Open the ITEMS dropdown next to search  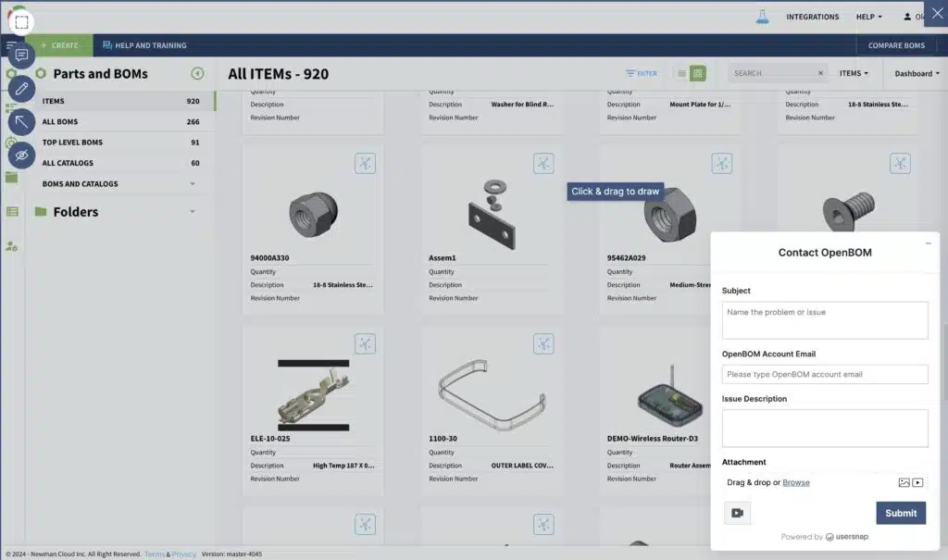click(853, 73)
